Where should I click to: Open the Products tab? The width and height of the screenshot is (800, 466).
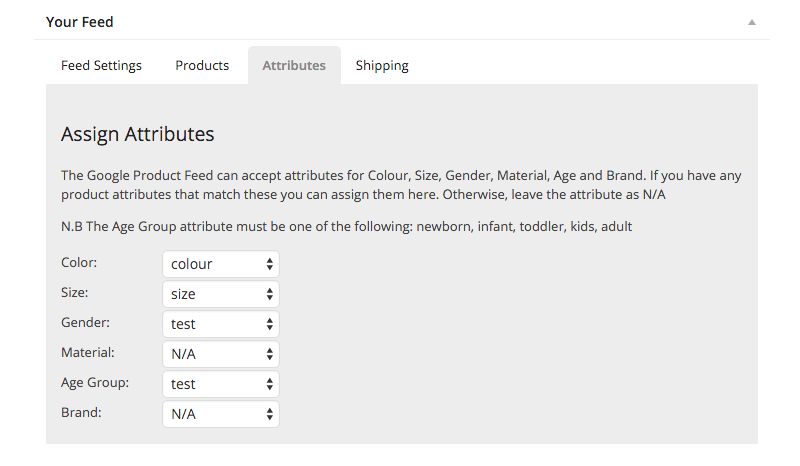[202, 65]
